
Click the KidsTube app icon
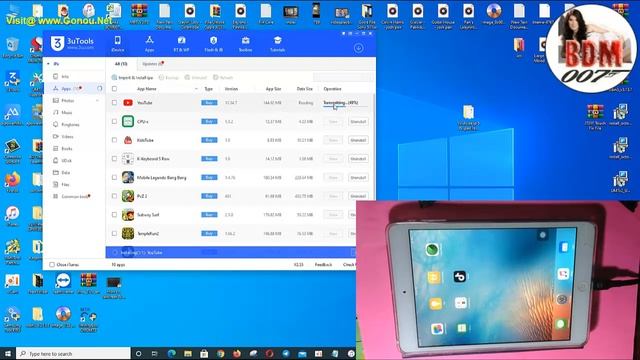pyautogui.click(x=128, y=140)
